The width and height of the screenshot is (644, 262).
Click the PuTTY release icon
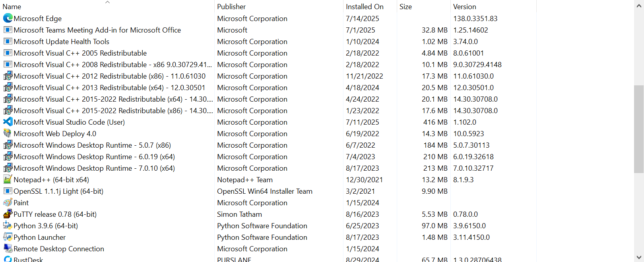8,214
